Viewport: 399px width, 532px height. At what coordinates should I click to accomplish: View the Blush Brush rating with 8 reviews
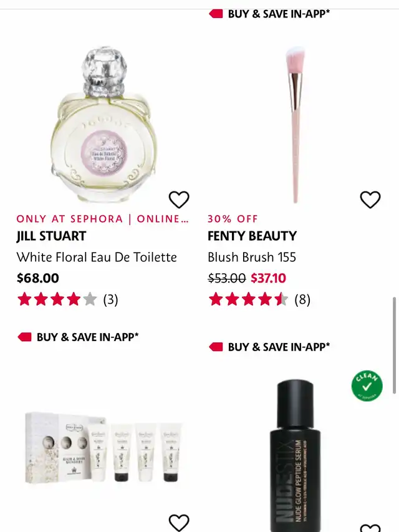tap(259, 299)
